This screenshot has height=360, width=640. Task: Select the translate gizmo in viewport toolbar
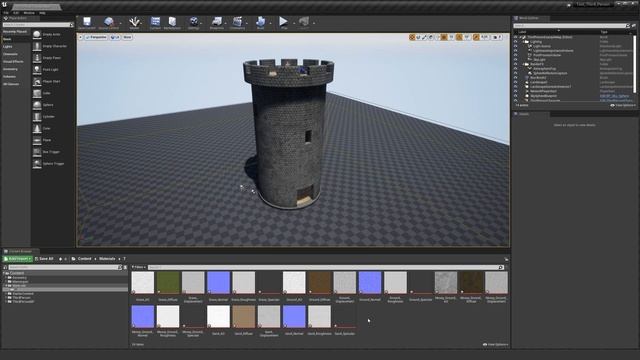coord(412,37)
